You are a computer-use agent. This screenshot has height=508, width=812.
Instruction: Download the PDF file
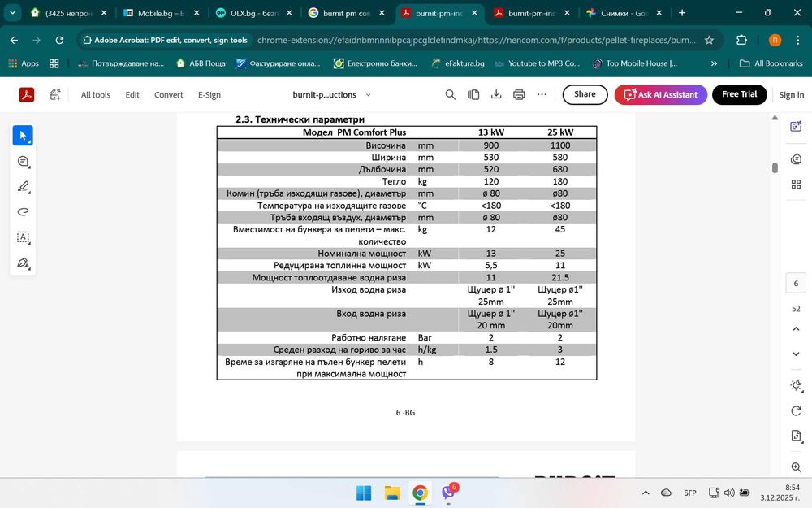tap(496, 94)
